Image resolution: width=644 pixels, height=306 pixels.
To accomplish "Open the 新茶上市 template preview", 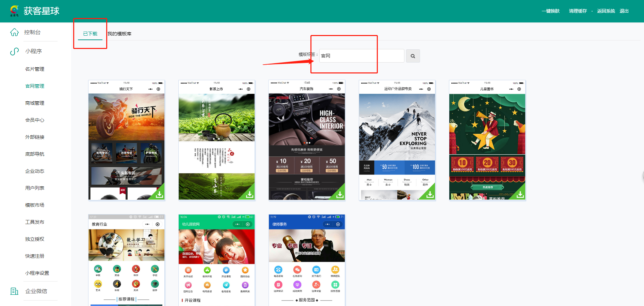I will (216, 140).
